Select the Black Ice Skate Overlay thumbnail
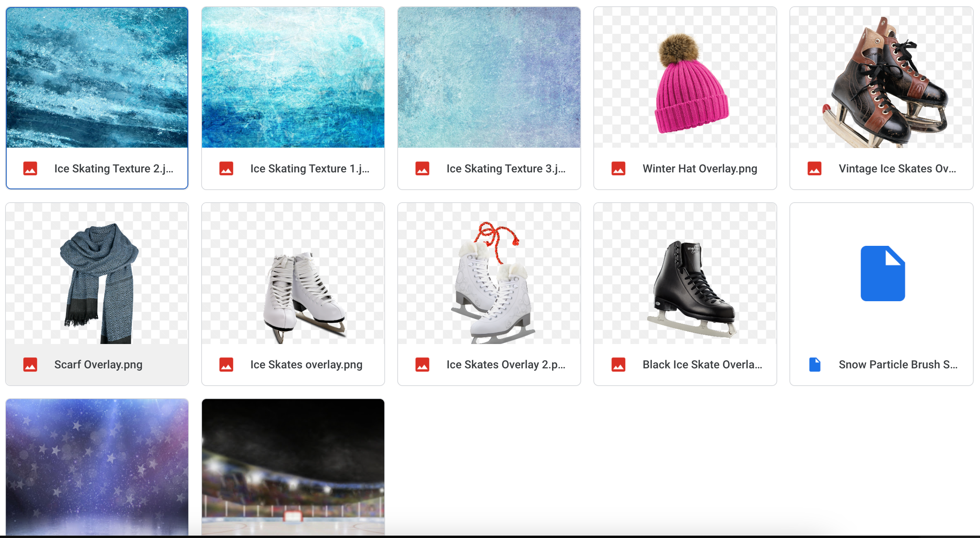The image size is (980, 538). (x=685, y=274)
